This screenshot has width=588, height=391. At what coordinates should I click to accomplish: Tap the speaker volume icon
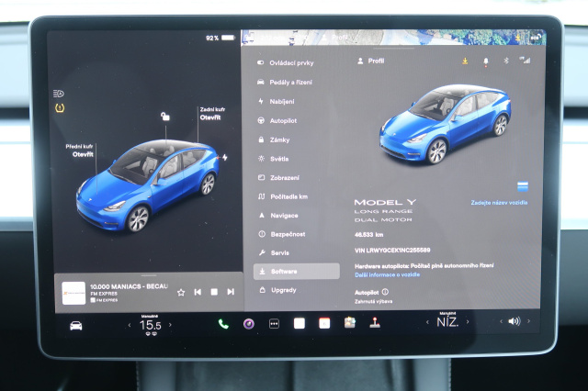[514, 321]
